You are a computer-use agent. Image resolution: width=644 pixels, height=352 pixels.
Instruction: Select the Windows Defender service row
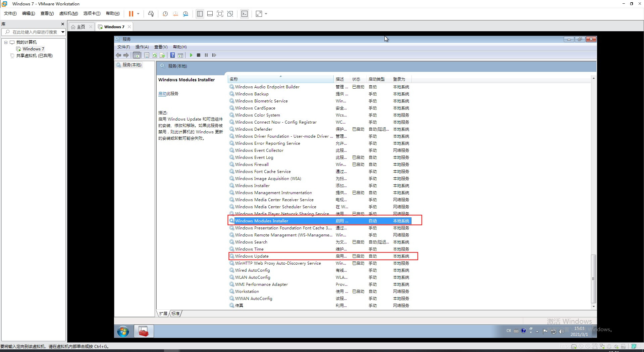[x=320, y=129]
